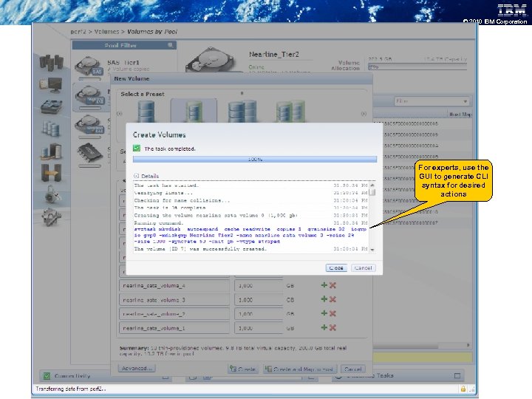Click the nearline_sata_volume_2 name field
The width and height of the screenshot is (532, 399).
click(x=174, y=314)
